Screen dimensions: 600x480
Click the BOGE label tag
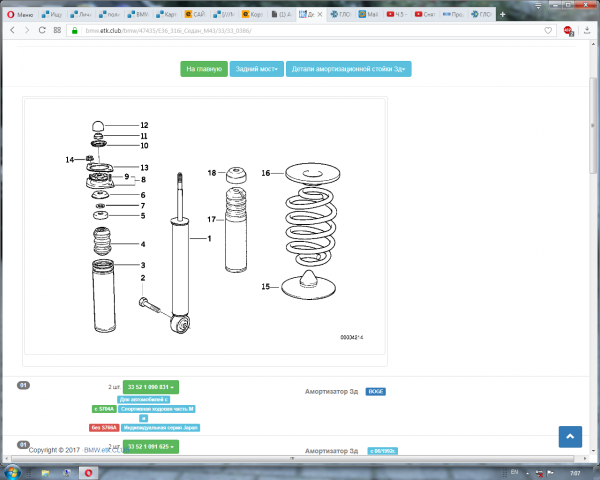pos(375,392)
